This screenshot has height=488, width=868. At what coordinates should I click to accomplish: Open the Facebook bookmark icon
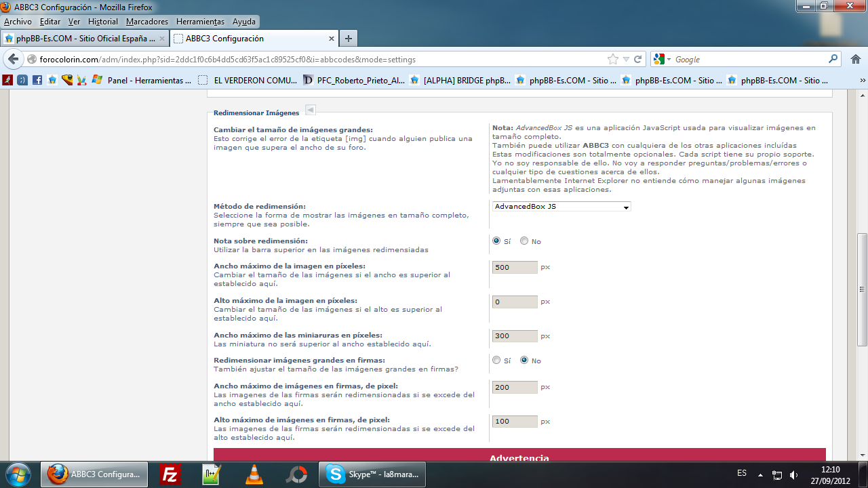(37, 80)
